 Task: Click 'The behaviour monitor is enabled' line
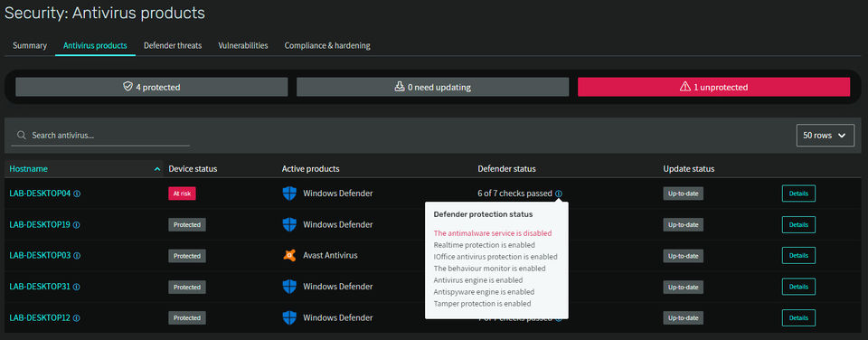[x=489, y=269]
